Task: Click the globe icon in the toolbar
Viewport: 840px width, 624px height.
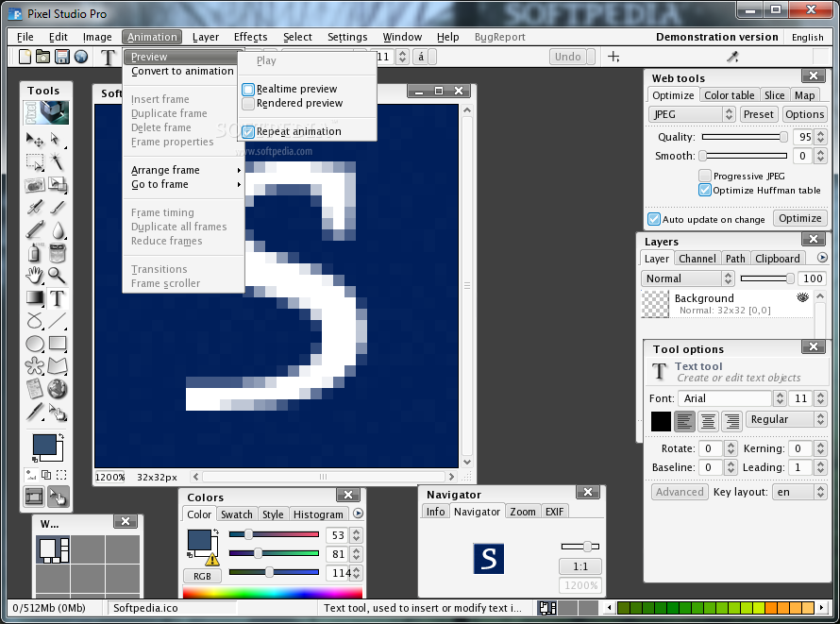Action: [81, 57]
